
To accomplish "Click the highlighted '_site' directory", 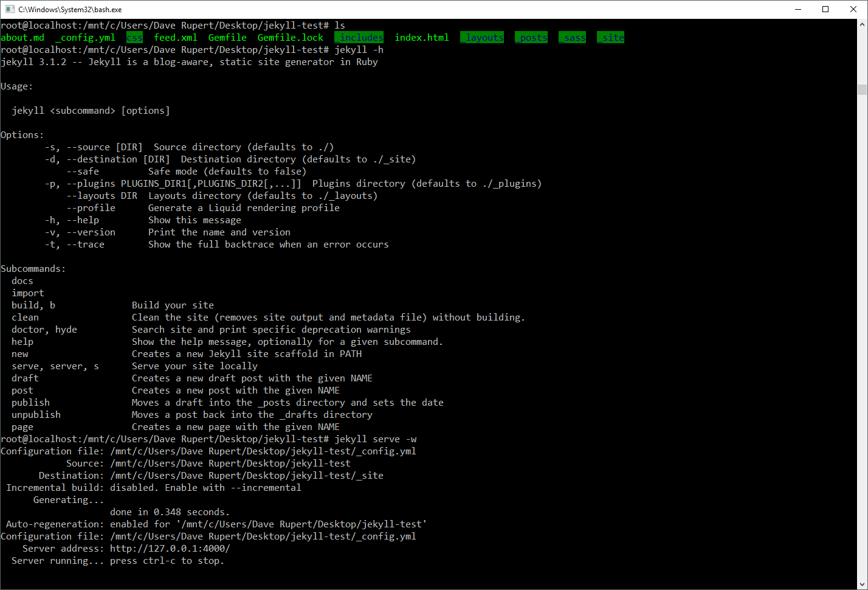I will pos(611,38).
